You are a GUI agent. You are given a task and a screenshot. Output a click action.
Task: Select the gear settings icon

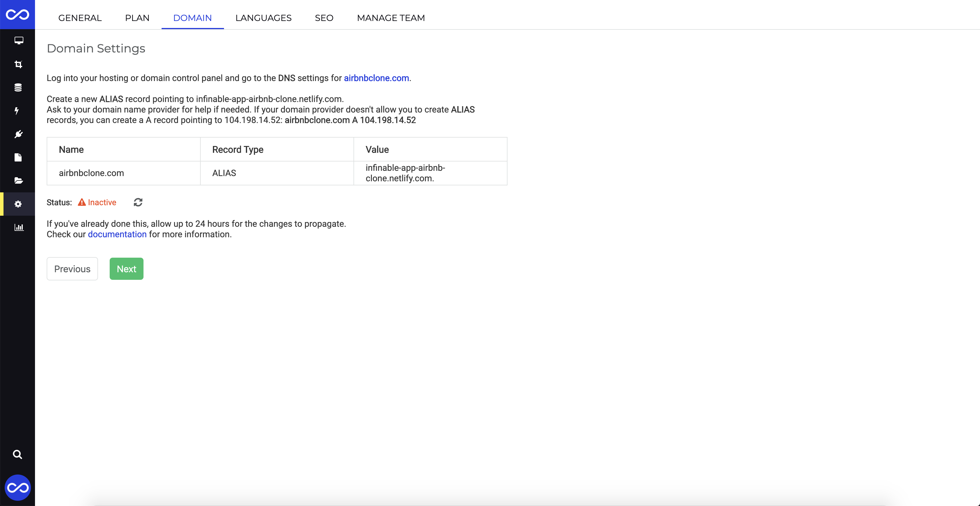pos(18,204)
